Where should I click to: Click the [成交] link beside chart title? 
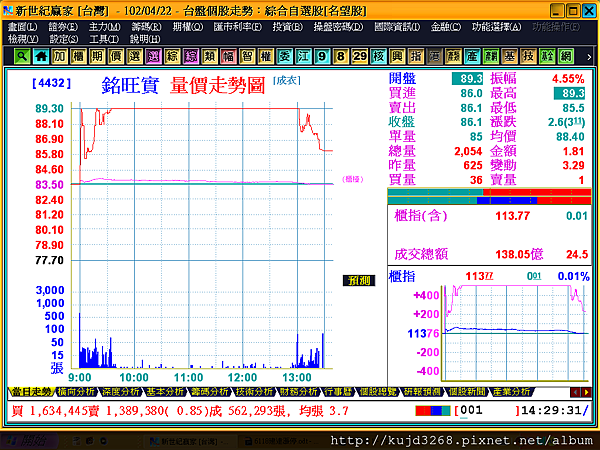(287, 80)
